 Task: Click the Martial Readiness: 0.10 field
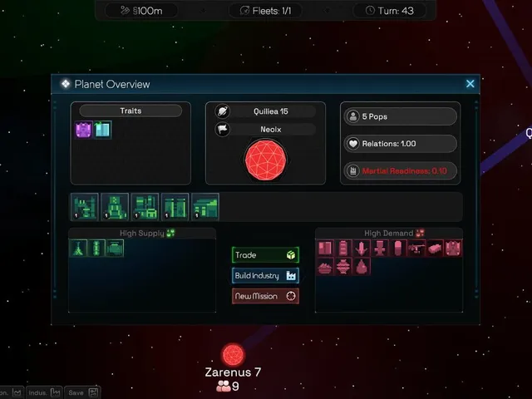401,170
